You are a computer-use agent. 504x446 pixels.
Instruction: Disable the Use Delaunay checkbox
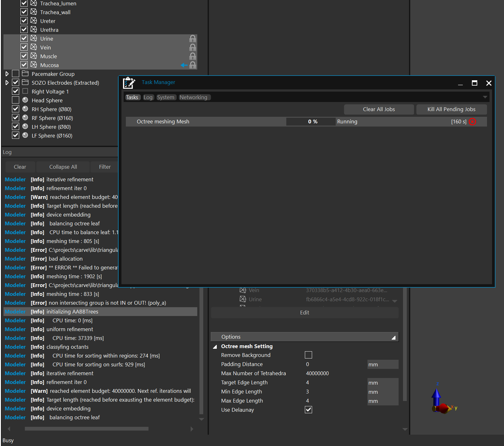[308, 410]
